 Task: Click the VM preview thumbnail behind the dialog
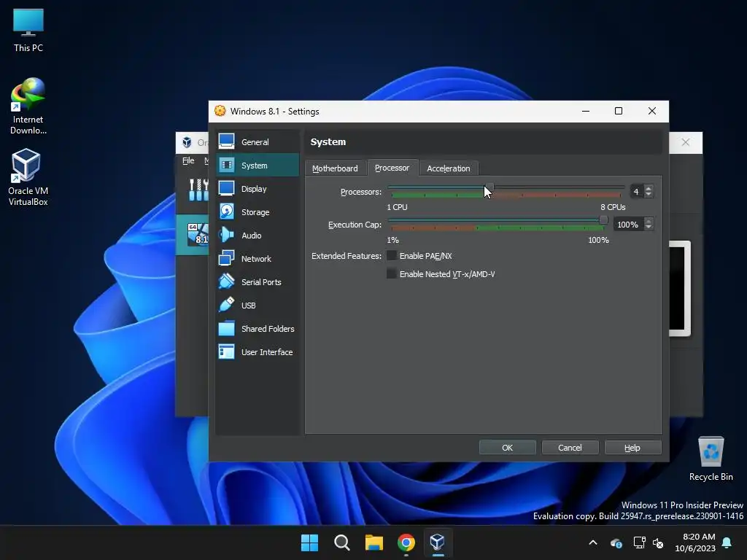680,288
